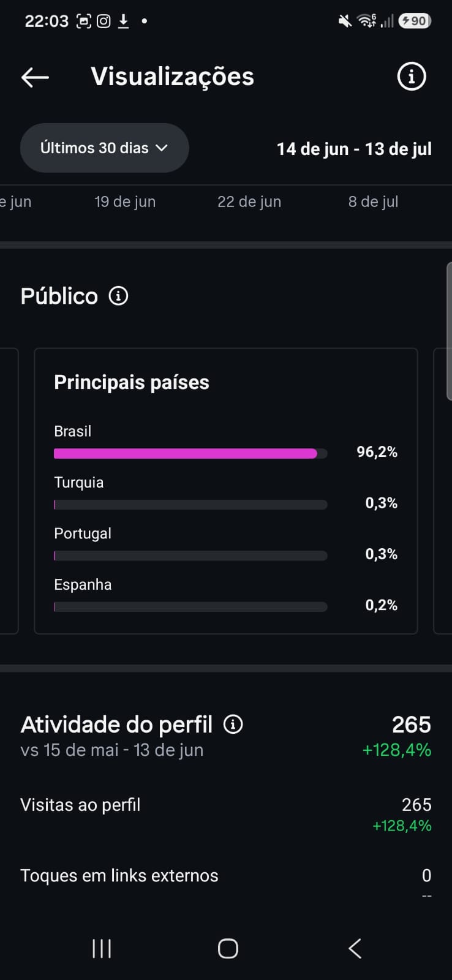Open the info icon in top header
This screenshot has height=980, width=452.
412,77
